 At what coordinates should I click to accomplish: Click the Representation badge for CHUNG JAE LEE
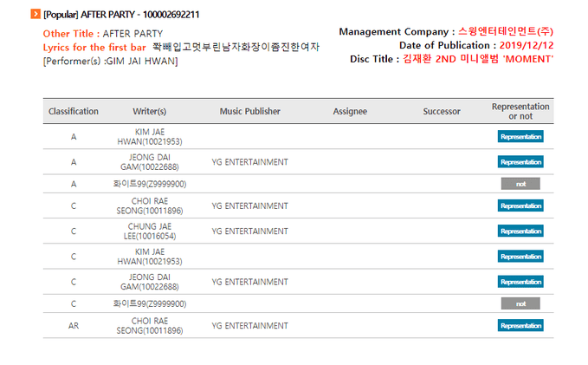coord(520,231)
